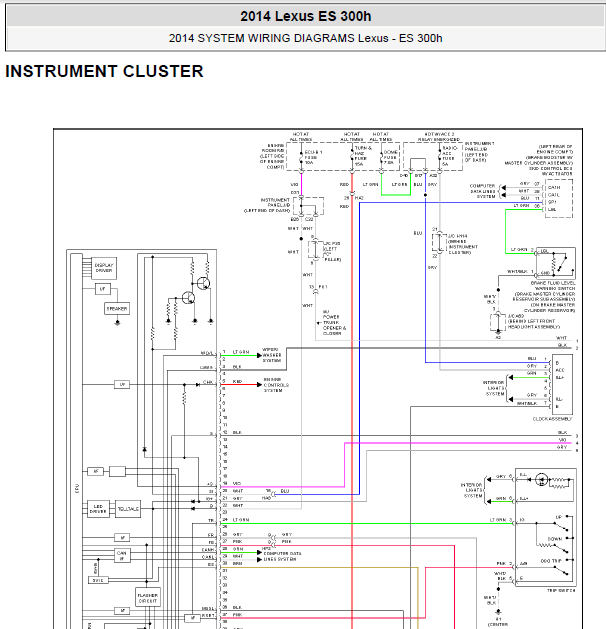
Task: Click the 'POWER TRUNK OPENER & CLOSER' label
Action: [x=334, y=323]
